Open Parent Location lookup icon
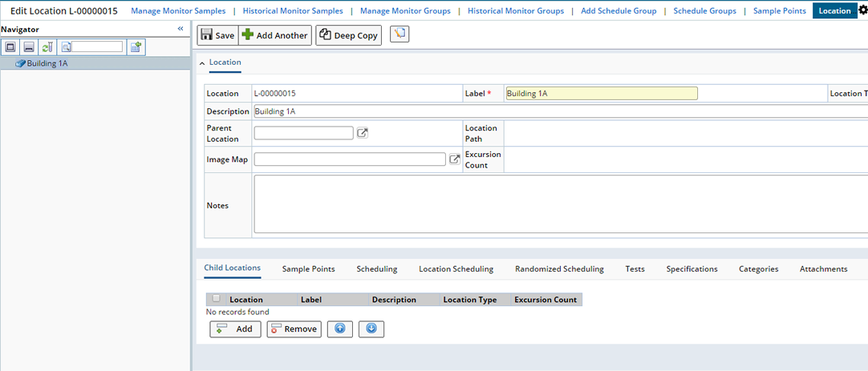 point(362,133)
